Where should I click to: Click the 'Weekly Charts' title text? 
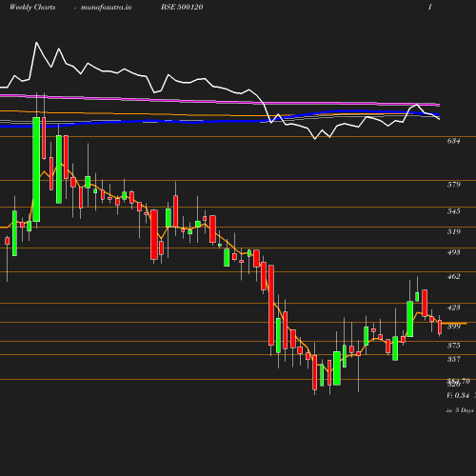[32, 8]
